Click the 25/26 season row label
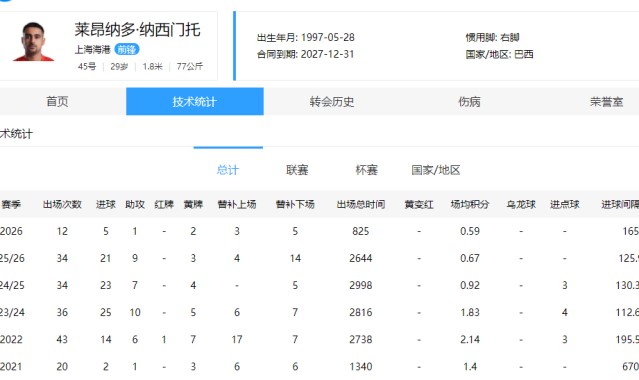This screenshot has height=380, width=639. pos(12,258)
